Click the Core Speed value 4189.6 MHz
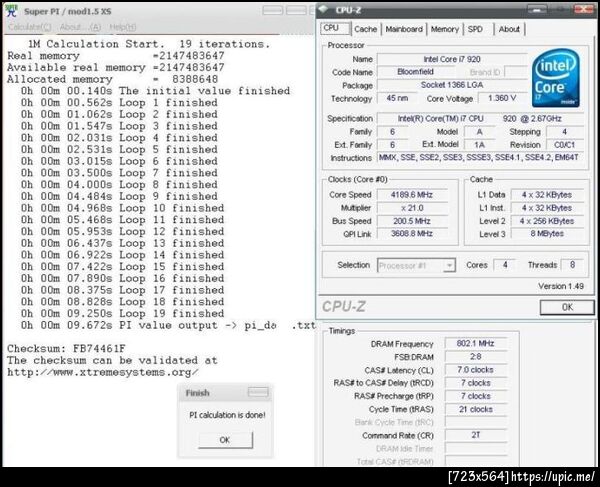The height and width of the screenshot is (487, 600). (412, 195)
